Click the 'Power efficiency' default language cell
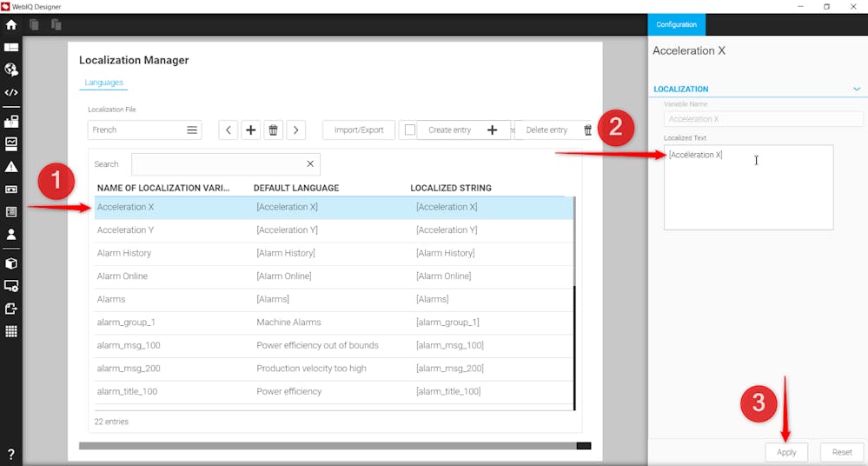 click(x=288, y=391)
